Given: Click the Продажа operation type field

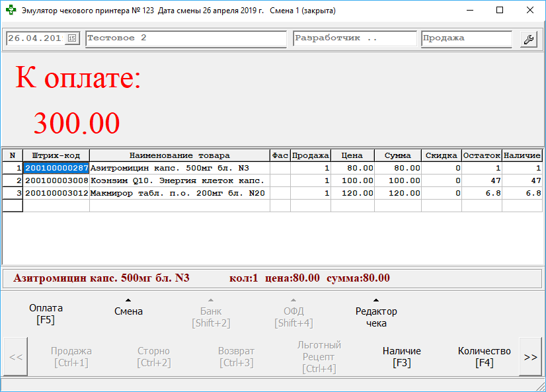Looking at the screenshot, I should pos(466,39).
